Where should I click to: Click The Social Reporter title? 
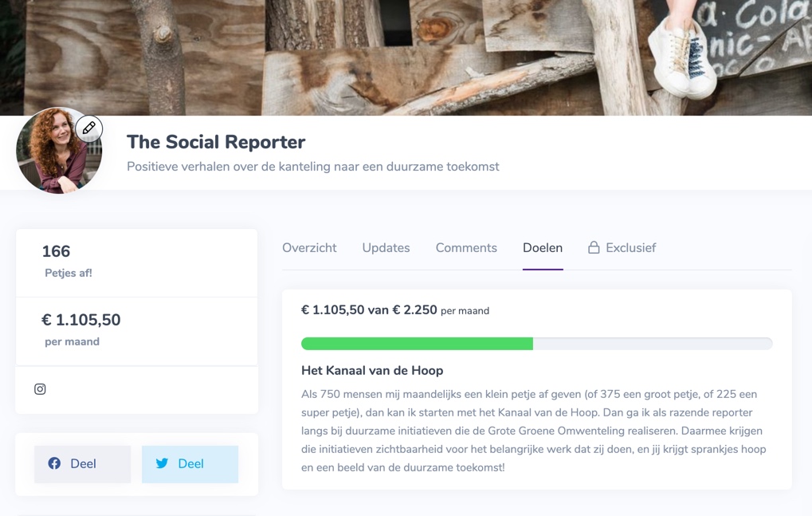[x=216, y=142]
